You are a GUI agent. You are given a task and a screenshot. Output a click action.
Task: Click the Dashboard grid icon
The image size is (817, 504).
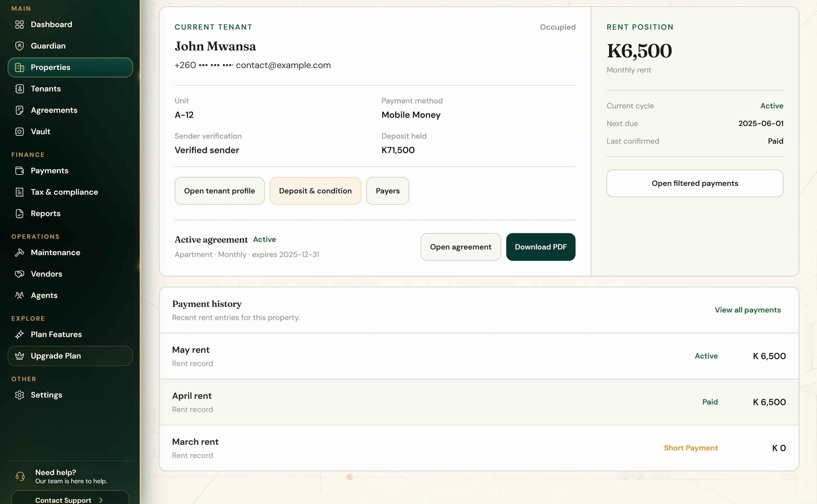(20, 24)
